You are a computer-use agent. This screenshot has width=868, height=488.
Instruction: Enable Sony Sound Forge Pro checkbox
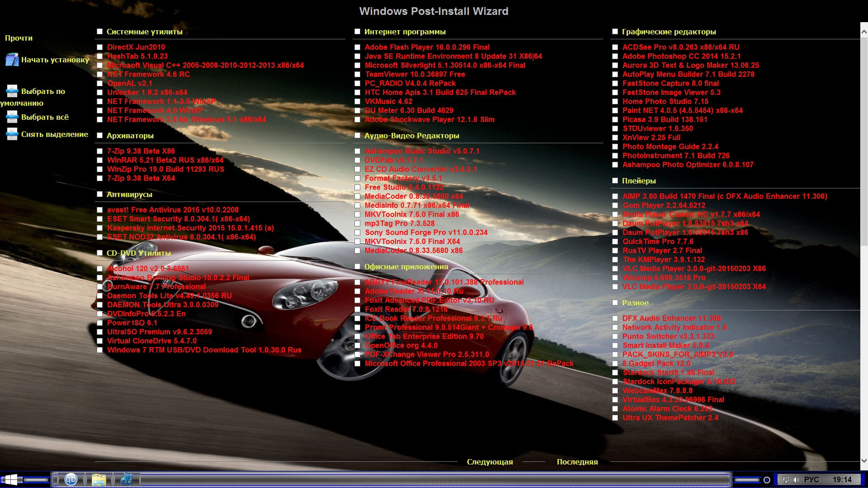click(357, 232)
